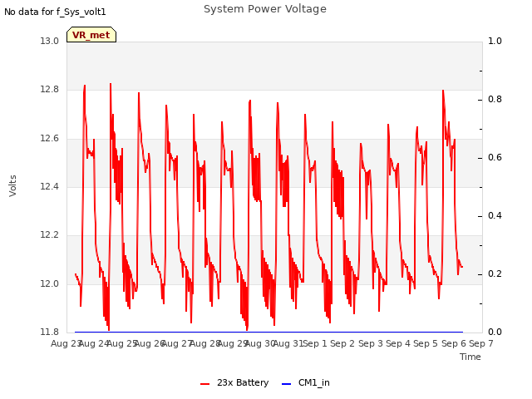Click the 13.0 left axis tick label
Screen dimensions: 532x399
click(50, 41)
